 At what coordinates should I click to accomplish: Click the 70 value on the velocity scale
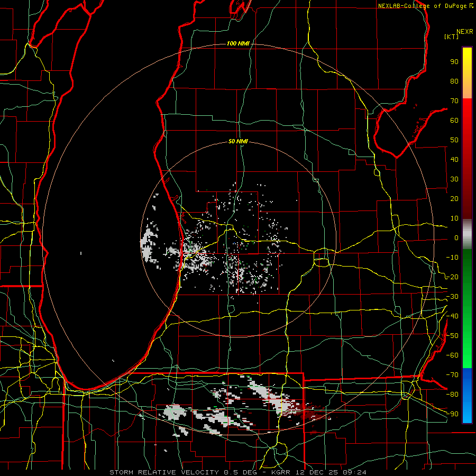coord(454,101)
